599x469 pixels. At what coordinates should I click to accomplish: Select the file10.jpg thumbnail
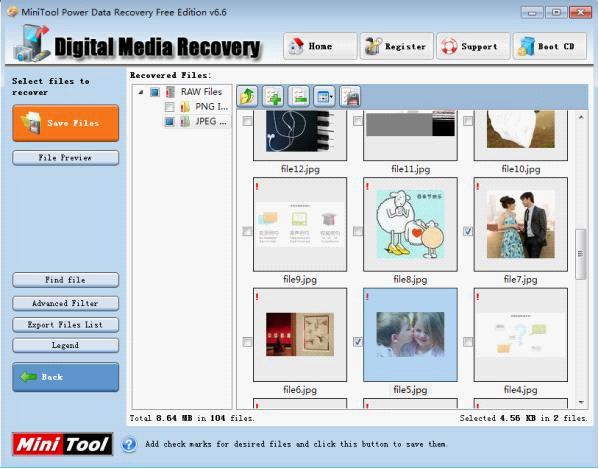coord(521,135)
